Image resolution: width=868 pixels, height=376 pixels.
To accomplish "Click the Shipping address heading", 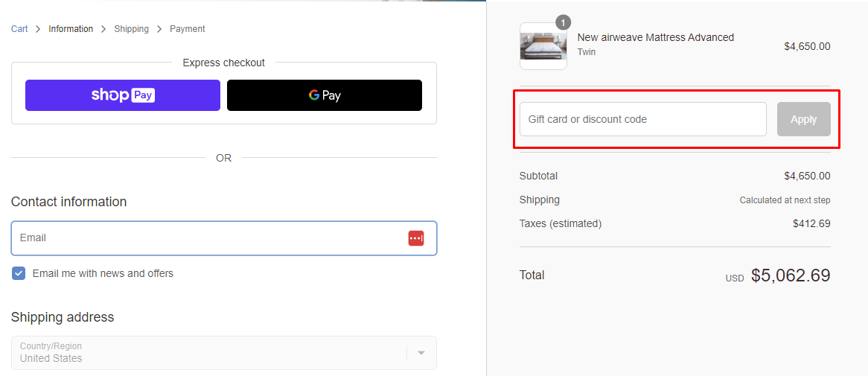I will point(63,317).
